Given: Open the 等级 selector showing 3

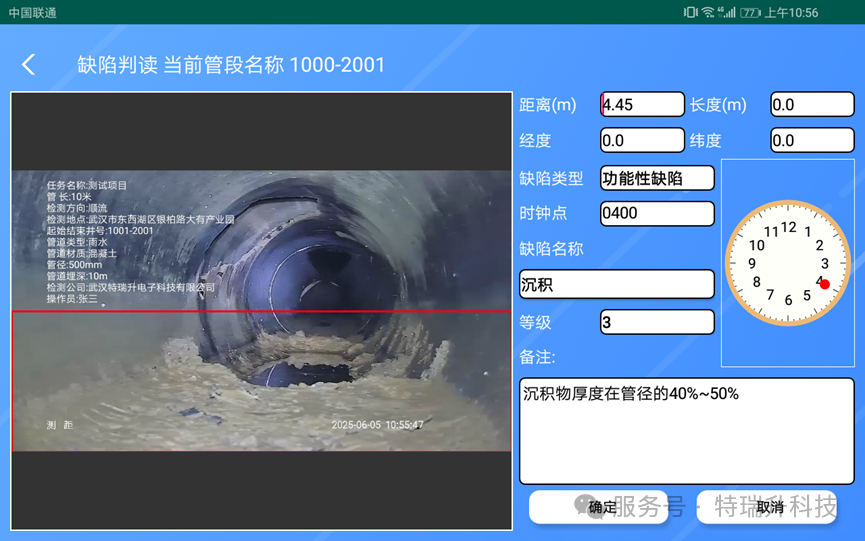Looking at the screenshot, I should click(657, 322).
